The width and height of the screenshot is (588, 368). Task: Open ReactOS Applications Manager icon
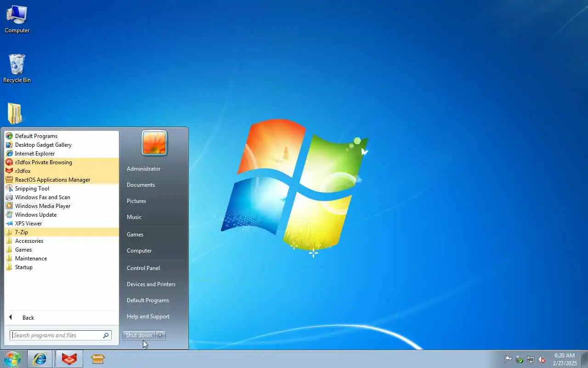[x=9, y=180]
